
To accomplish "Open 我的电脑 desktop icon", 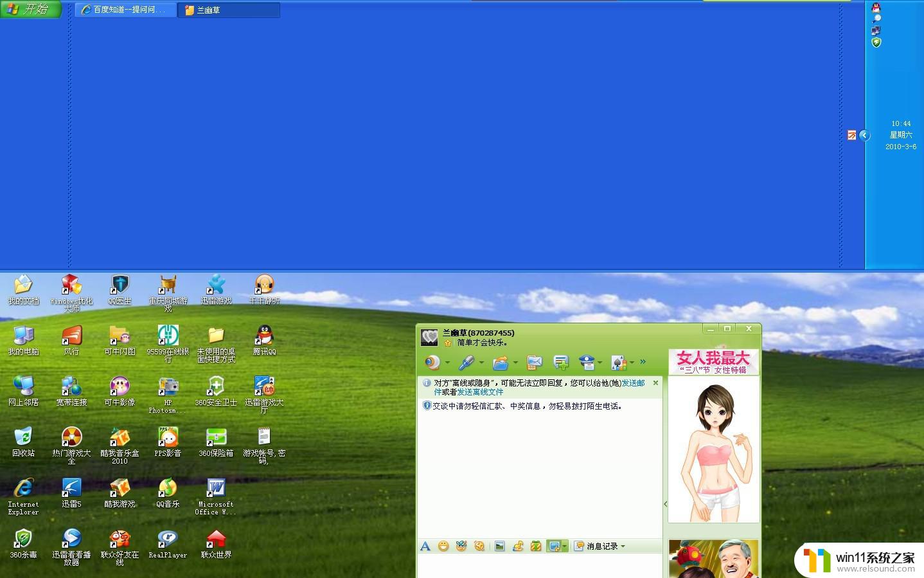I will [23, 340].
